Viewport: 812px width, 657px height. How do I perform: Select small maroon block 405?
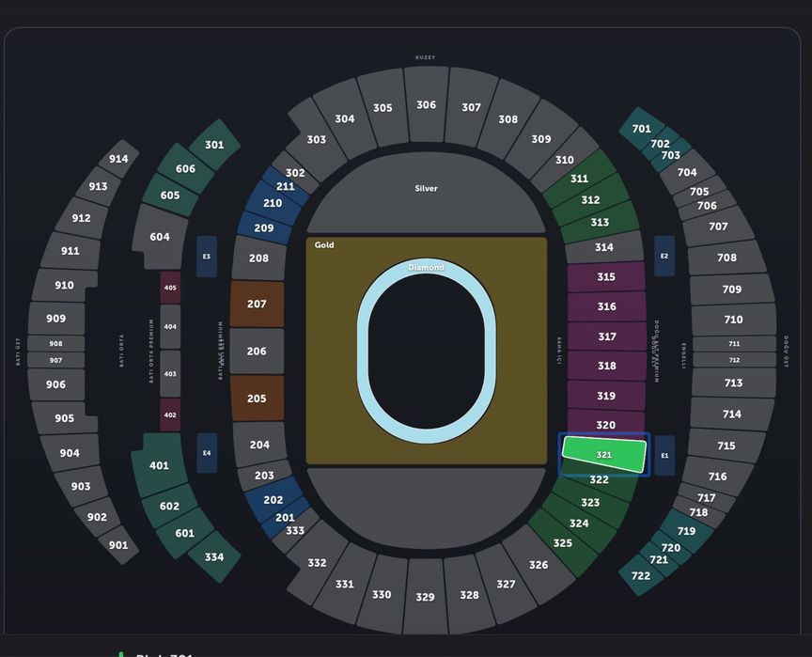point(170,288)
